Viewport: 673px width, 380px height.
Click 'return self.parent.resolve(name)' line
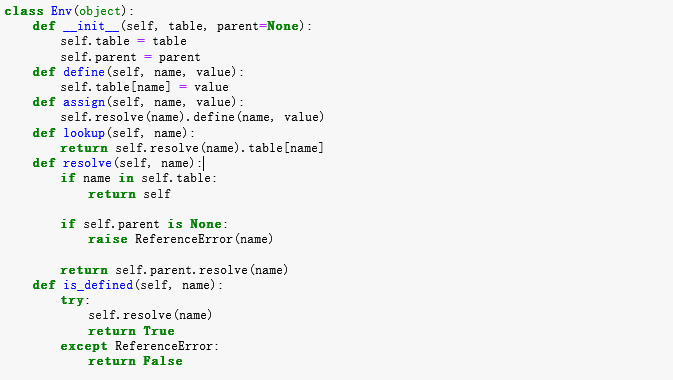coord(174,270)
